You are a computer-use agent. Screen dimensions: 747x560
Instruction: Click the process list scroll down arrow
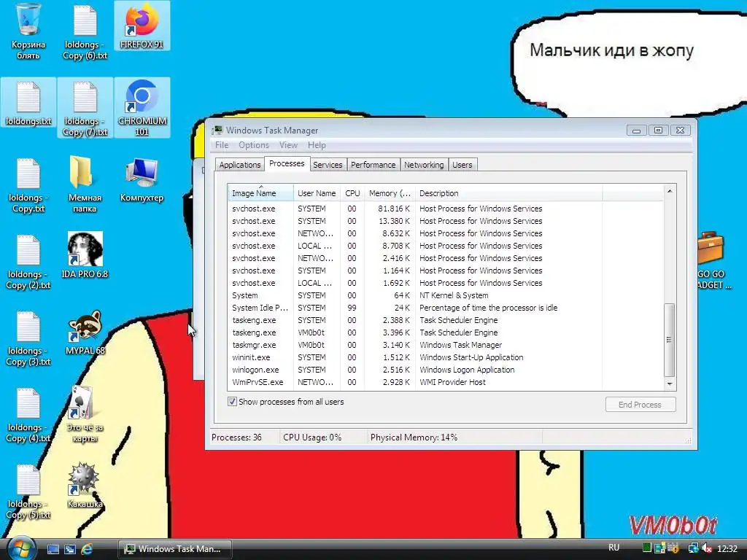670,384
